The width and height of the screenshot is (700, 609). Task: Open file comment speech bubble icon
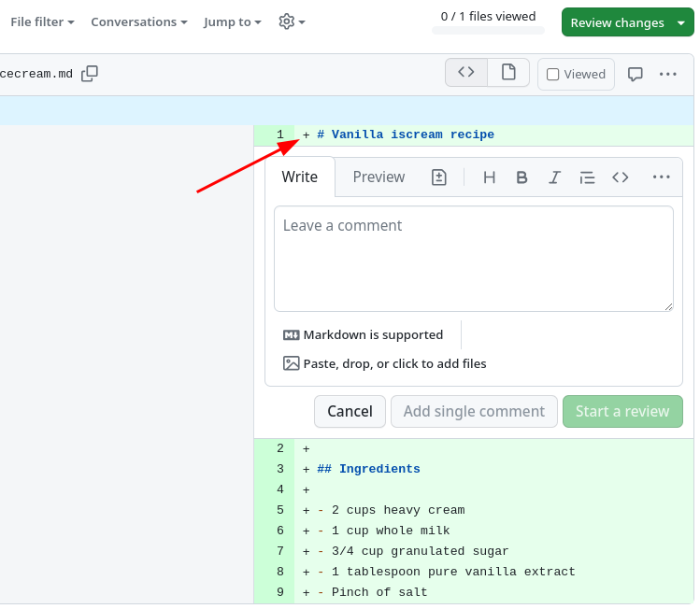[636, 74]
